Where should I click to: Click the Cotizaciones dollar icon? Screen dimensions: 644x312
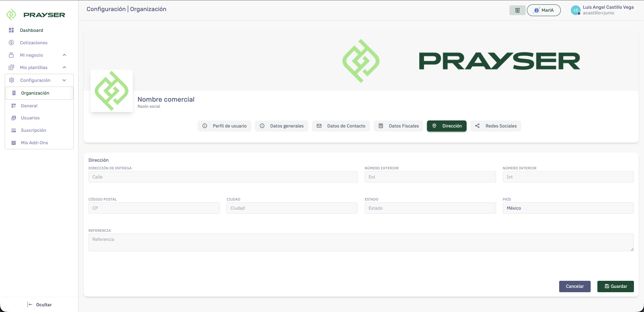coord(11,43)
